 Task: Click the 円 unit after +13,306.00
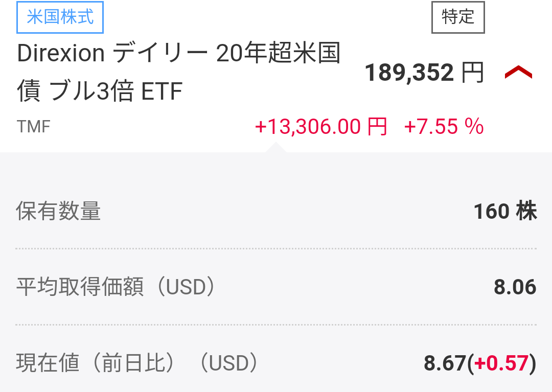pyautogui.click(x=377, y=127)
